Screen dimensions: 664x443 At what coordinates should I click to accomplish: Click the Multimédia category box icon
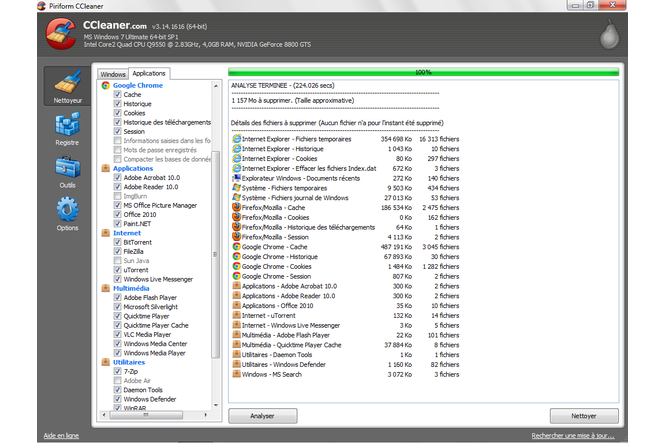pyautogui.click(x=106, y=288)
